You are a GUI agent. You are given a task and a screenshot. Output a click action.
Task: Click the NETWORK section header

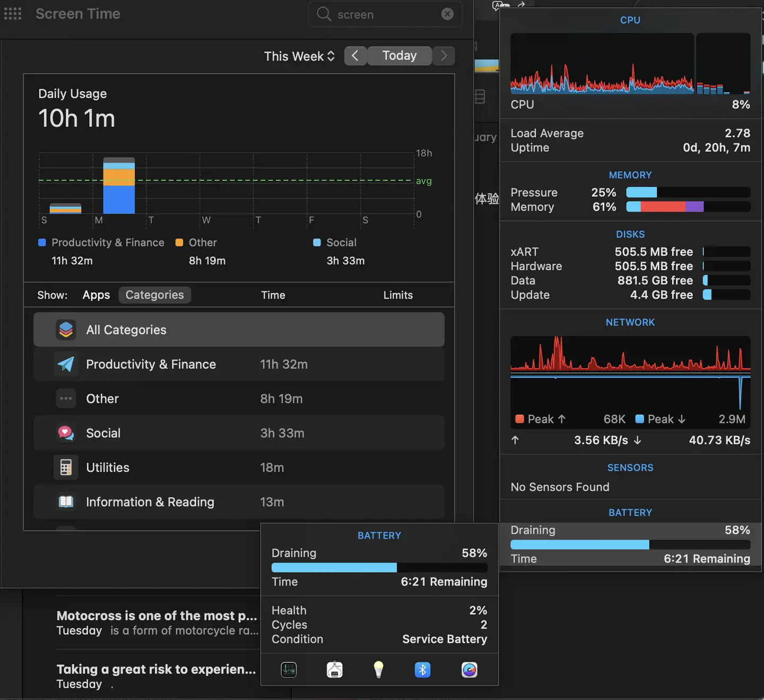pyautogui.click(x=630, y=323)
